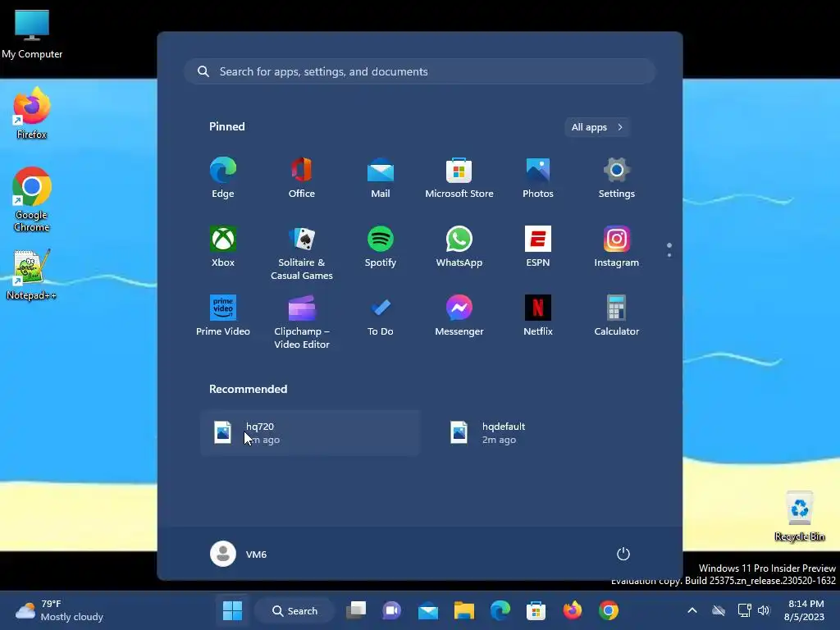Launch the To Do app
Screen dimensions: 840x630
(381, 316)
